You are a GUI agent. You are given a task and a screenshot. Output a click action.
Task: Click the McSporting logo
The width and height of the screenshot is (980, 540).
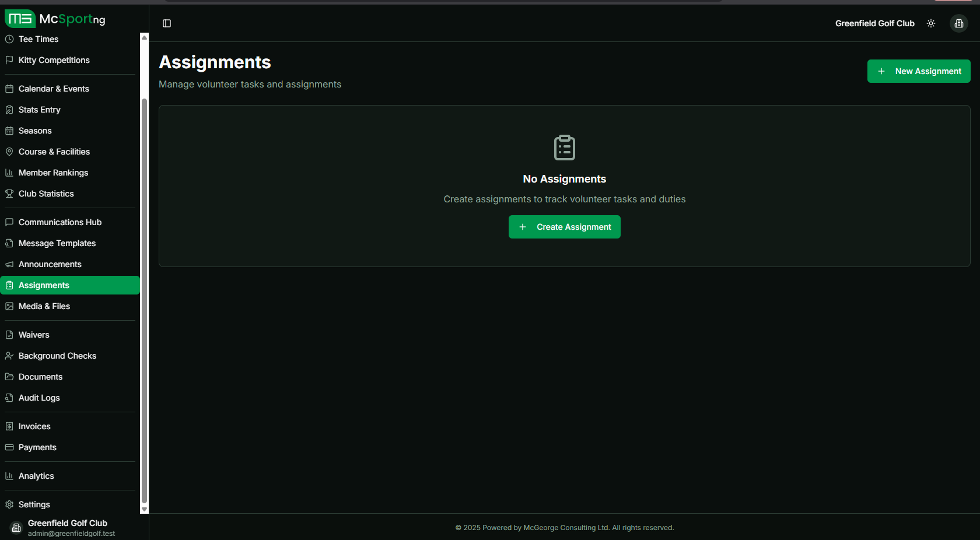tap(55, 19)
